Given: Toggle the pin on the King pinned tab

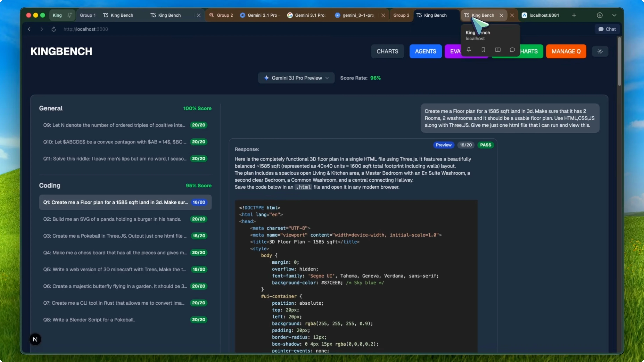Looking at the screenshot, I should click(70, 15).
